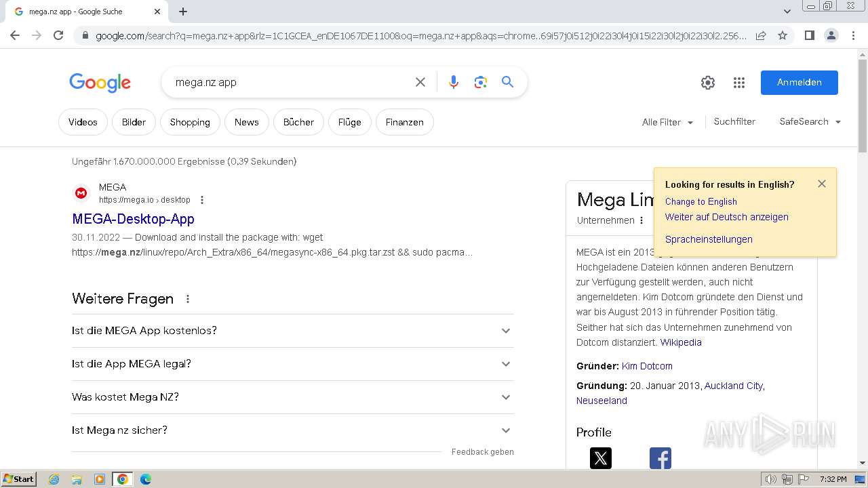Expand 'Ist Mega nz sicher?' question
Screen dimensions: 868x488
click(293, 430)
